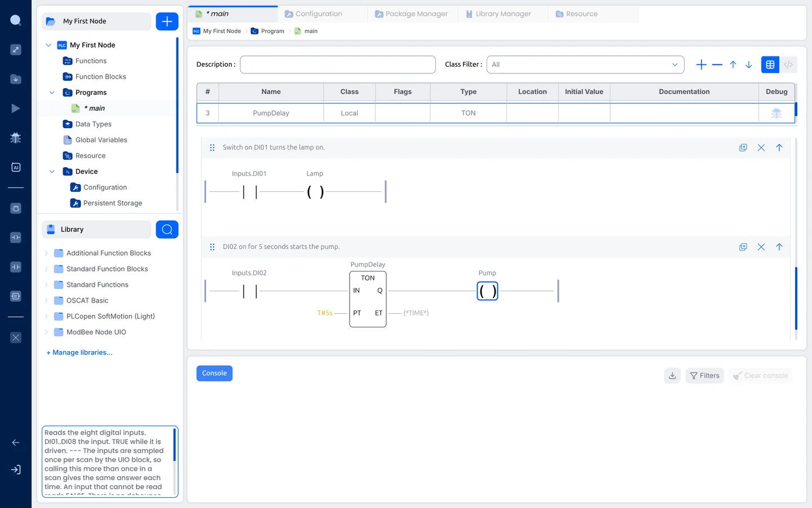
Task: Expand the ModBee Node UIO library
Action: (x=46, y=332)
